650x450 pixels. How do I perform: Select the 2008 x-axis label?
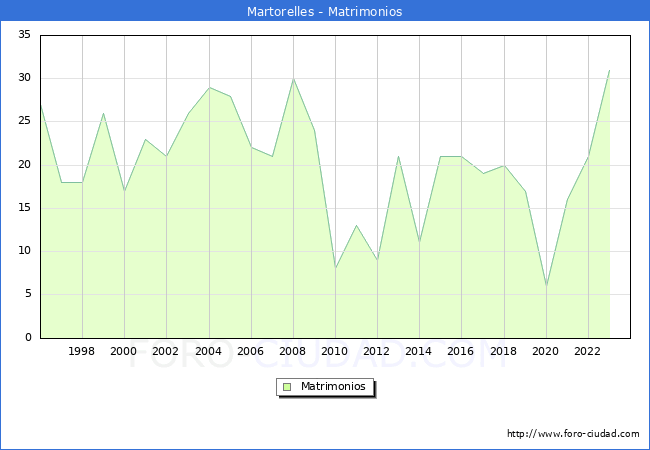coord(293,352)
